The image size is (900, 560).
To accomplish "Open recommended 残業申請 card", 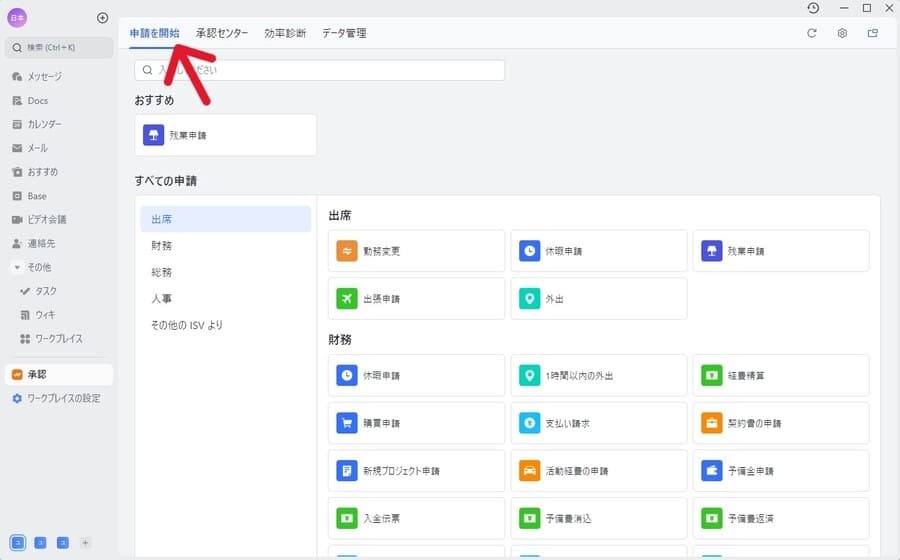I will 226,135.
